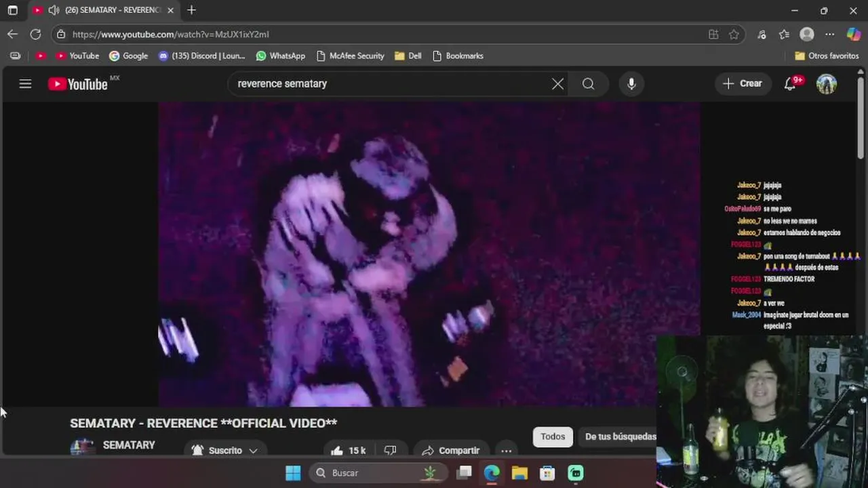The height and width of the screenshot is (488, 868).
Task: Open the SEMATARY channel name link
Action: [129, 445]
